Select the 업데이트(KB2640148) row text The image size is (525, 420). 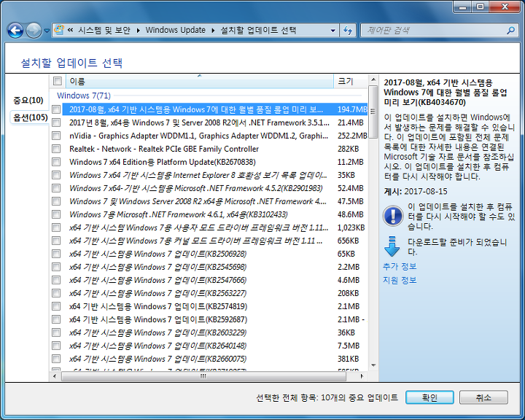tap(157, 346)
